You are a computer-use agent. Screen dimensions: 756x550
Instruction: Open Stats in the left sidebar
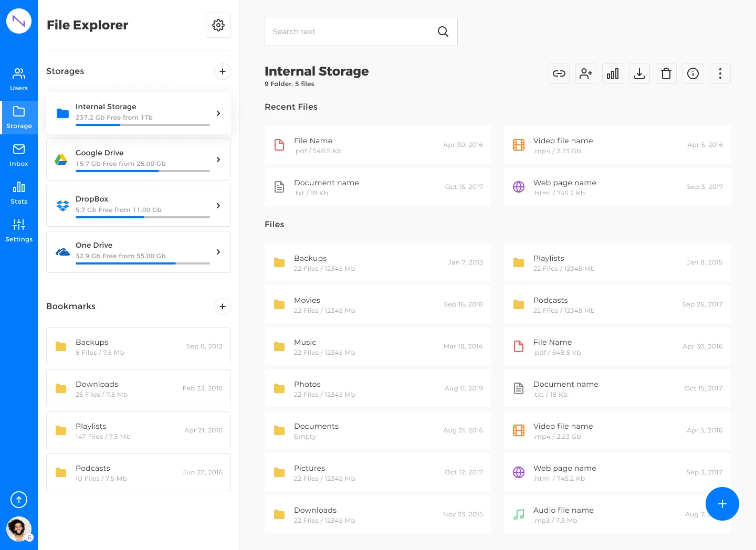coord(19,193)
